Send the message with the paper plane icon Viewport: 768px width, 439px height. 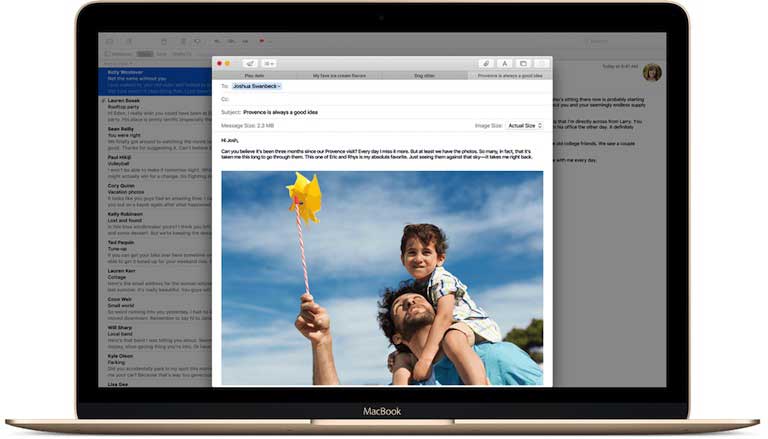coord(250,63)
